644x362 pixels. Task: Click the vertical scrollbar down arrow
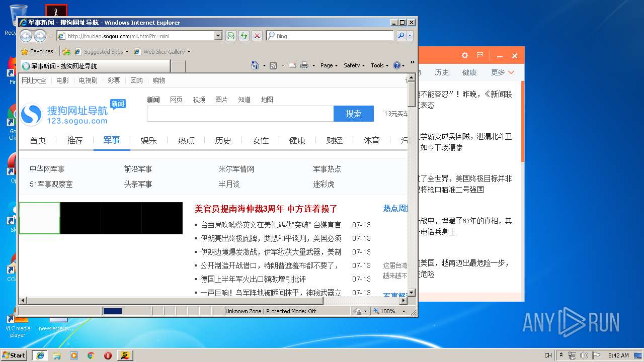click(x=412, y=292)
